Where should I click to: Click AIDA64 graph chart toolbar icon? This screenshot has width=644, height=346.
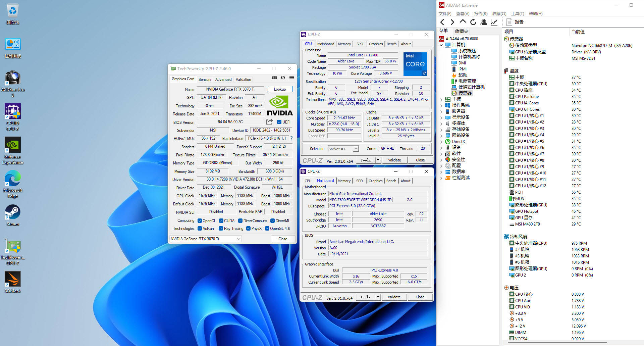(494, 22)
